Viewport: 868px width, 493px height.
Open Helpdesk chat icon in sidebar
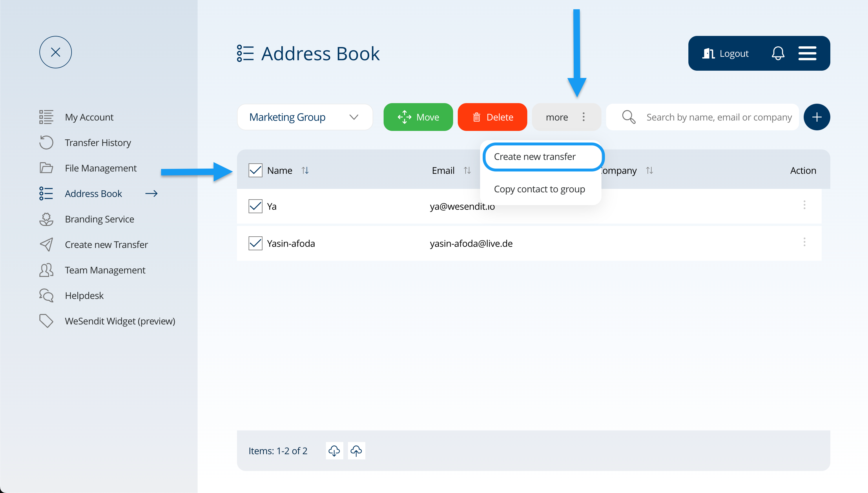(x=46, y=295)
